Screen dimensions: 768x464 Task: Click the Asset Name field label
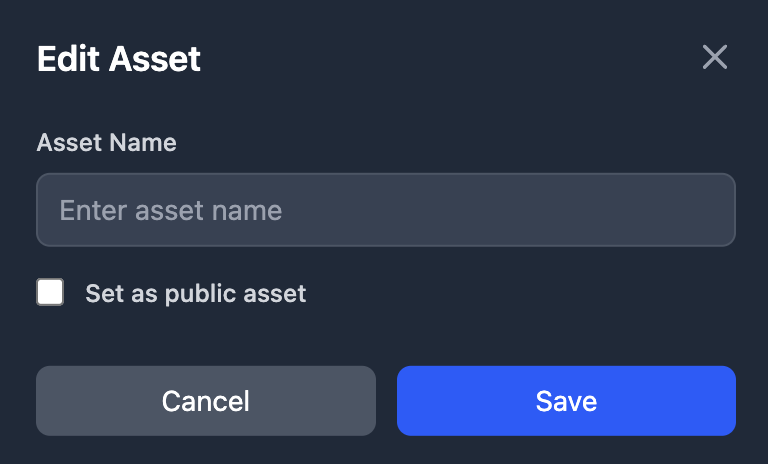pyautogui.click(x=106, y=143)
